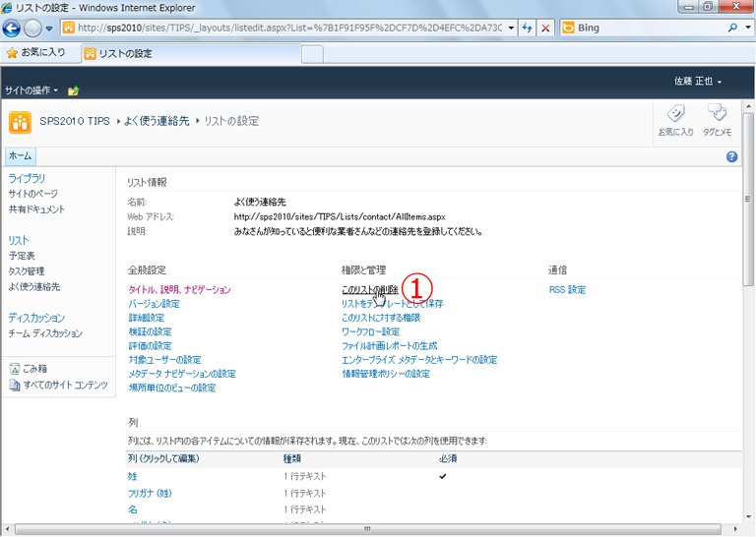Open 詳細設定 link
Screen dimensions: 756x537
click(x=146, y=318)
